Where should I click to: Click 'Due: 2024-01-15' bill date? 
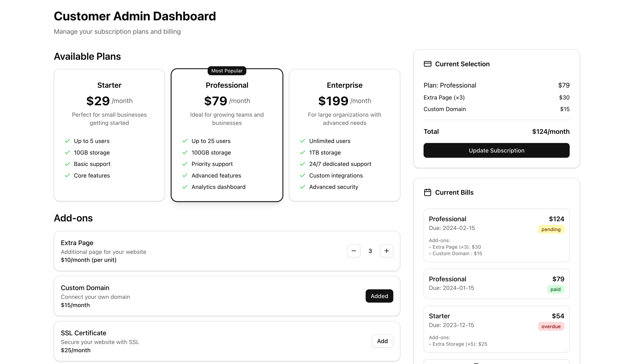(x=451, y=288)
